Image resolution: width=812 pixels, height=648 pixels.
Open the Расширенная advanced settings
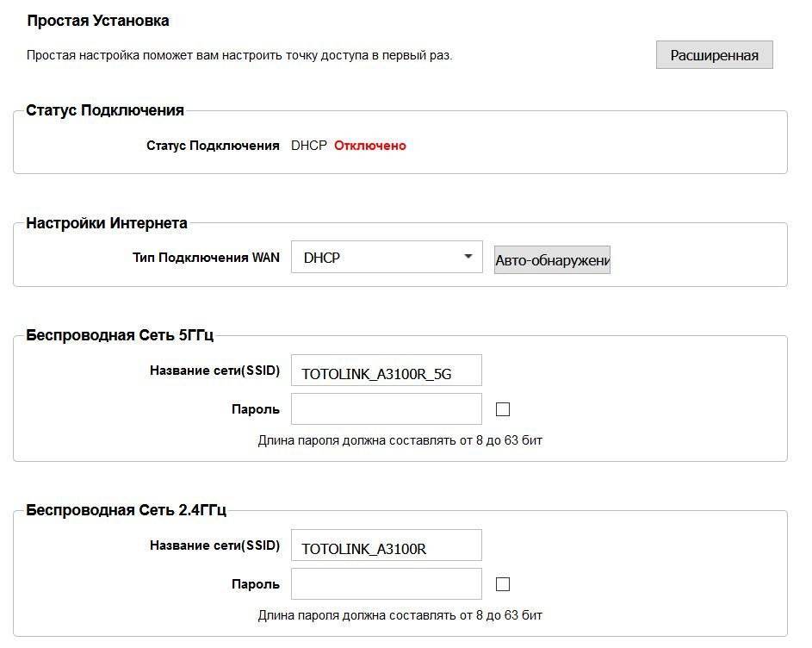pyautogui.click(x=714, y=55)
